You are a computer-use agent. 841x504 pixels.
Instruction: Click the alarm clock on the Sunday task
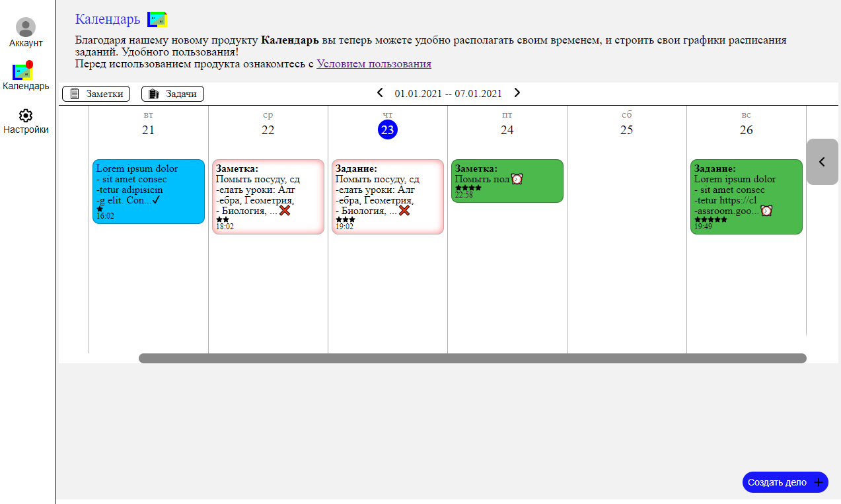pyautogui.click(x=766, y=211)
